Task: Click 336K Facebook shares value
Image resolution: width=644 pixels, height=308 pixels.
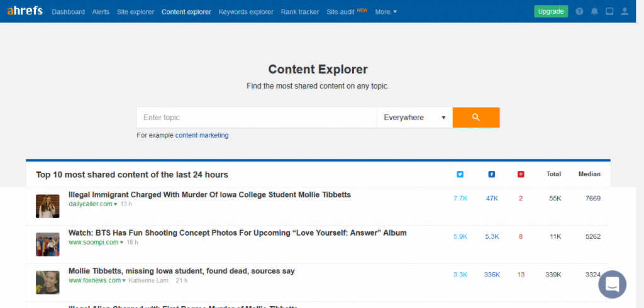Action: (x=492, y=275)
